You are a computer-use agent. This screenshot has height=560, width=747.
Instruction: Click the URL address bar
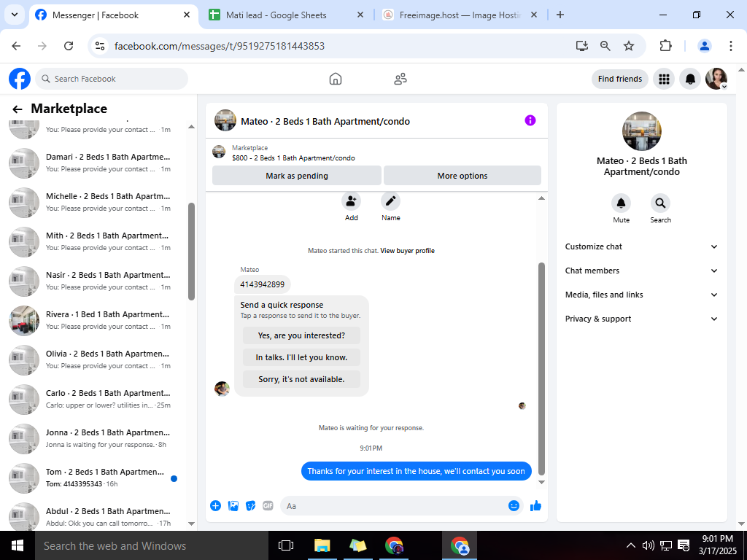coord(333,46)
